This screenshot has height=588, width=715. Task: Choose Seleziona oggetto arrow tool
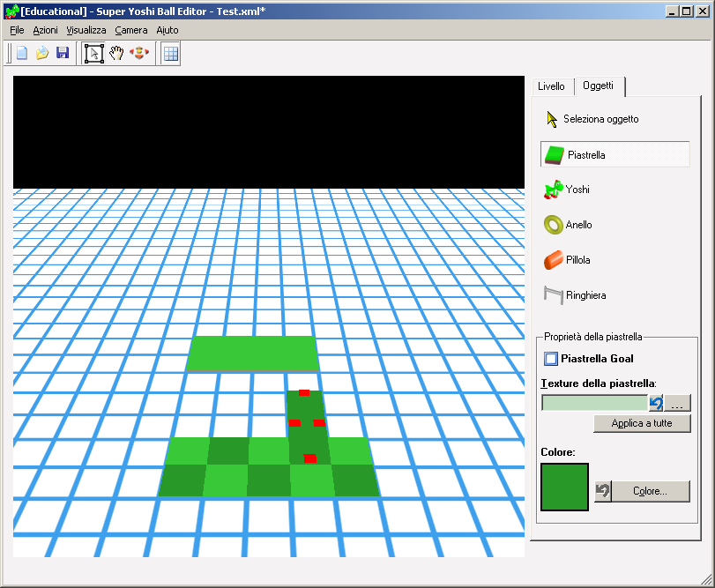pos(592,119)
